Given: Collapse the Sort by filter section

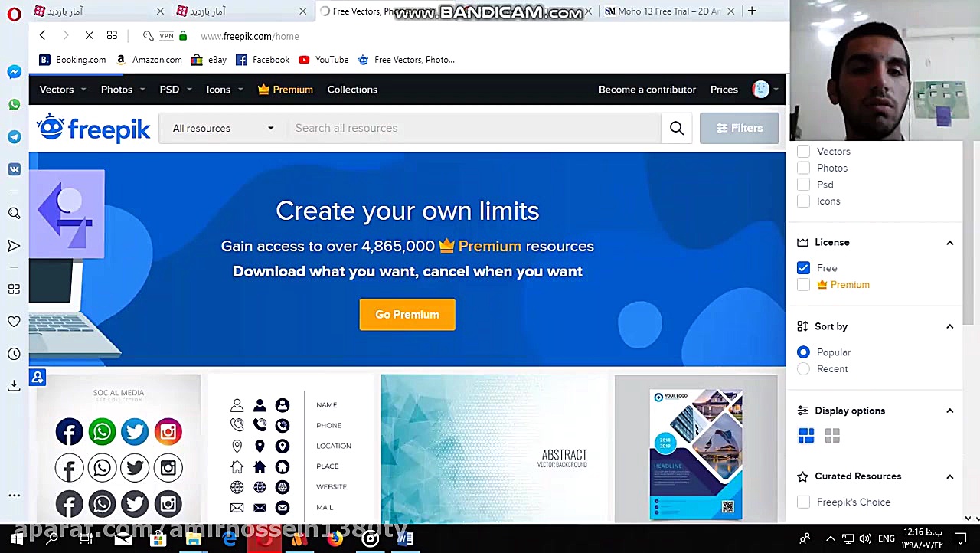Looking at the screenshot, I should [949, 327].
